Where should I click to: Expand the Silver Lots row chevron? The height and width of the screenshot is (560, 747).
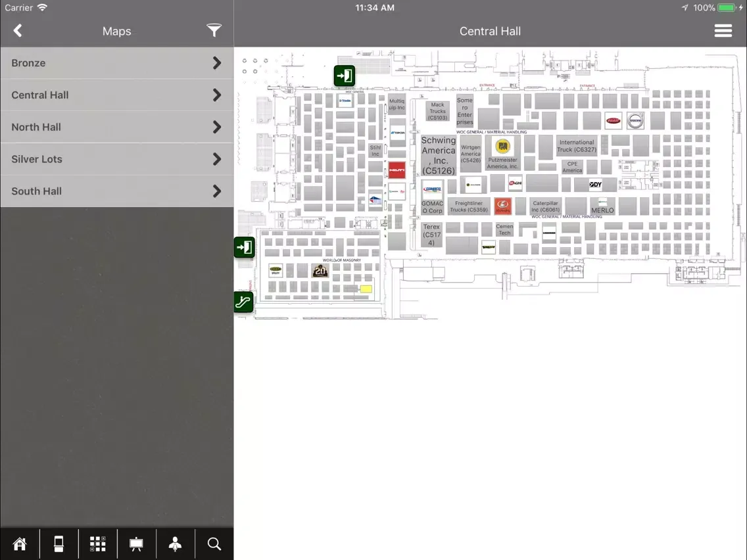tap(217, 159)
